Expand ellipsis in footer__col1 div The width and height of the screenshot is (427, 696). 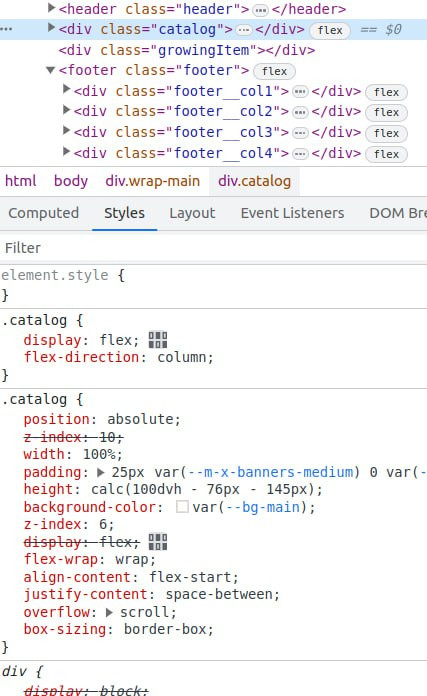point(300,91)
